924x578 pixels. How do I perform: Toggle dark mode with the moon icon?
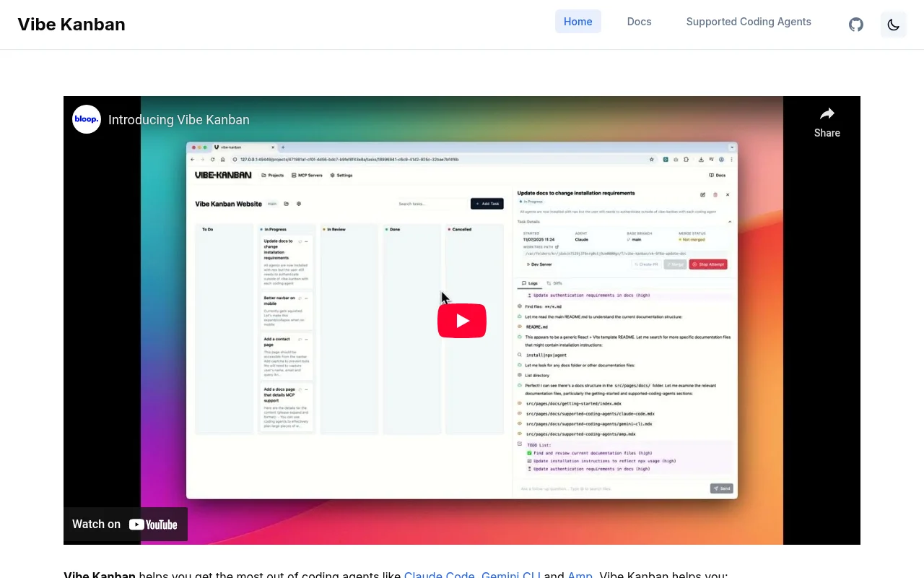[893, 25]
